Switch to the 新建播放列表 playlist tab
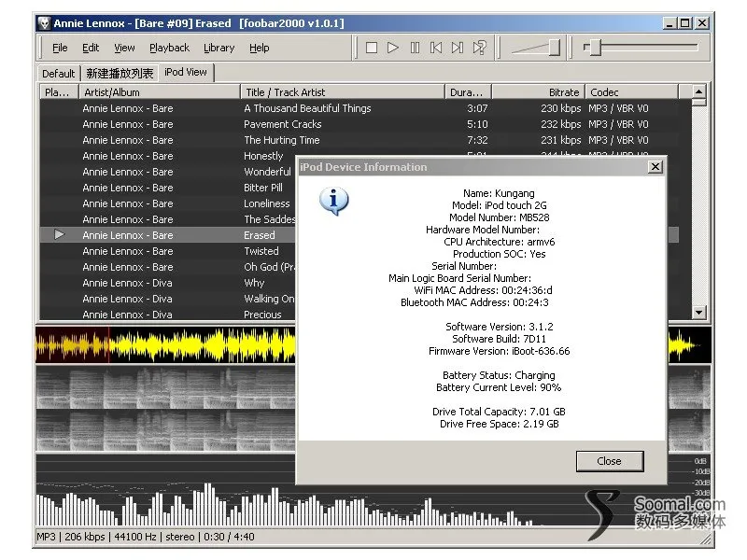This screenshot has height=560, width=747. [x=120, y=74]
